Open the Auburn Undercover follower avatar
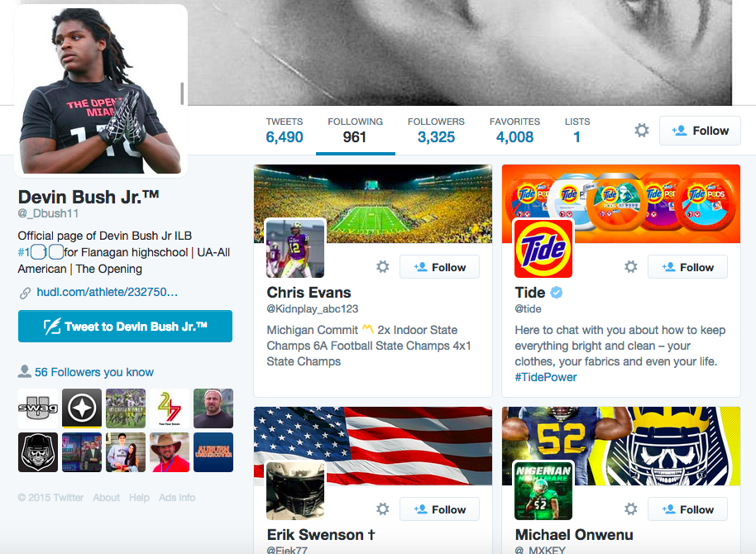756x554 pixels. tap(213, 452)
